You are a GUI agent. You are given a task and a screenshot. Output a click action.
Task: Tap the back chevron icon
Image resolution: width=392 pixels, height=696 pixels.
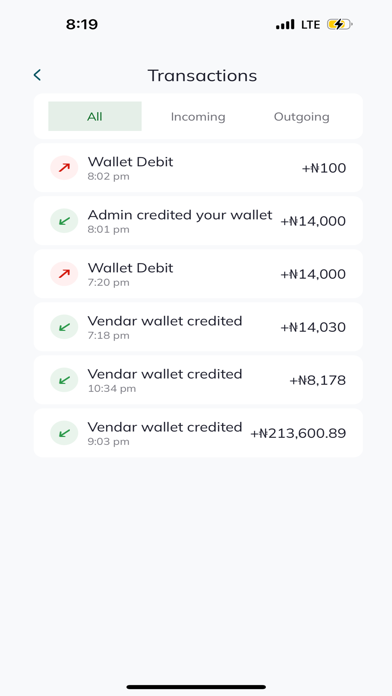tap(37, 75)
